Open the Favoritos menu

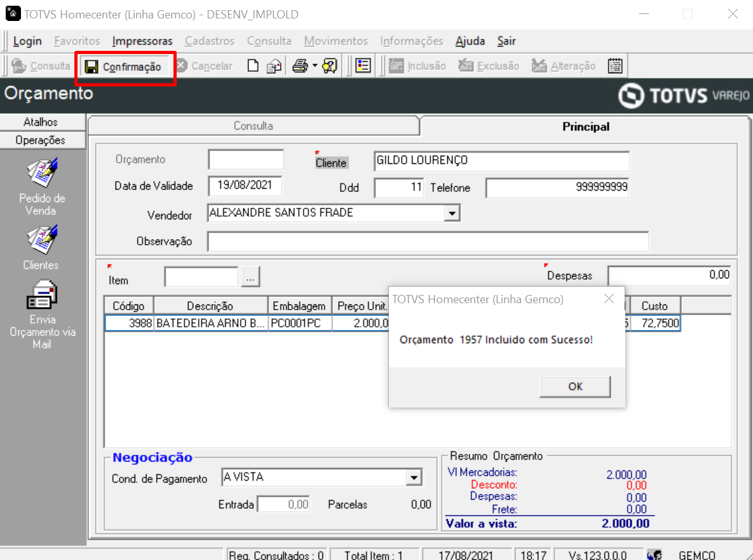point(77,41)
